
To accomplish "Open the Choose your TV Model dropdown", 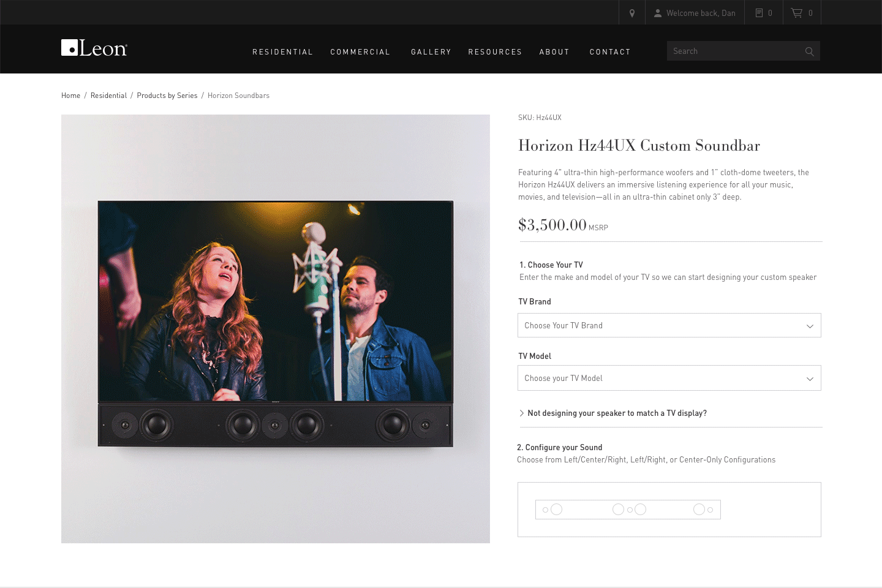I will 669,378.
